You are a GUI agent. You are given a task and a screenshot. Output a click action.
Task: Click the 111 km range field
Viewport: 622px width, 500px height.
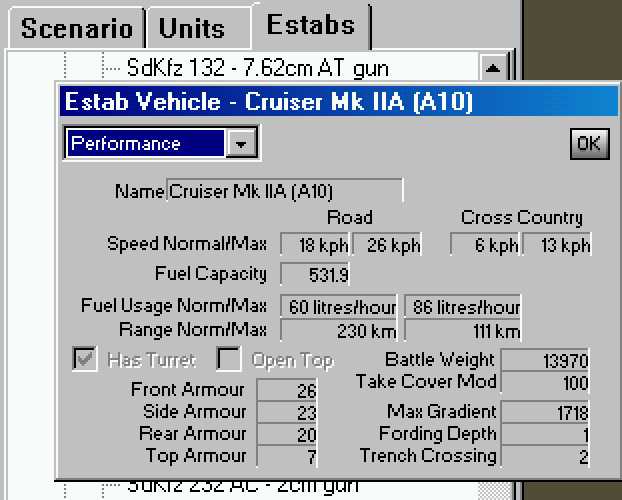(463, 330)
